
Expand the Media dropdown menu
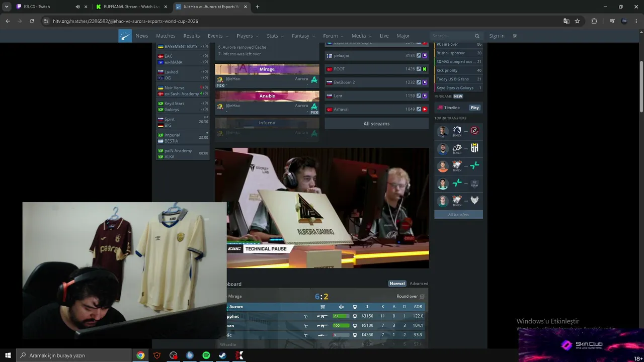(361, 36)
